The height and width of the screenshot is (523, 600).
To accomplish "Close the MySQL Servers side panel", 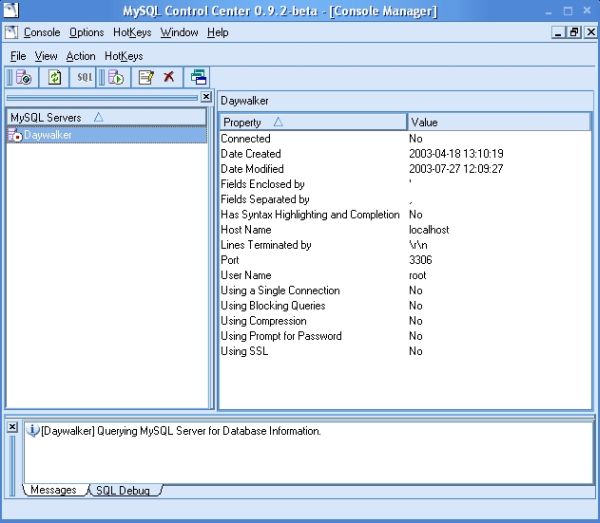I will 206,96.
